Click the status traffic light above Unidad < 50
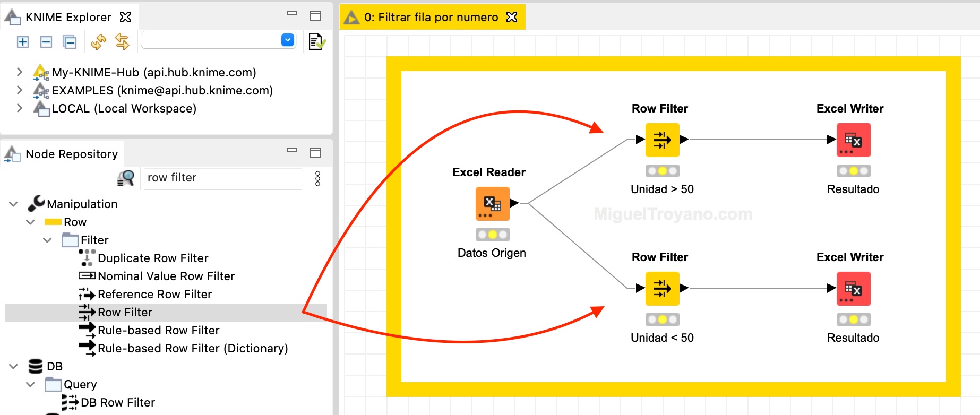 click(x=662, y=319)
